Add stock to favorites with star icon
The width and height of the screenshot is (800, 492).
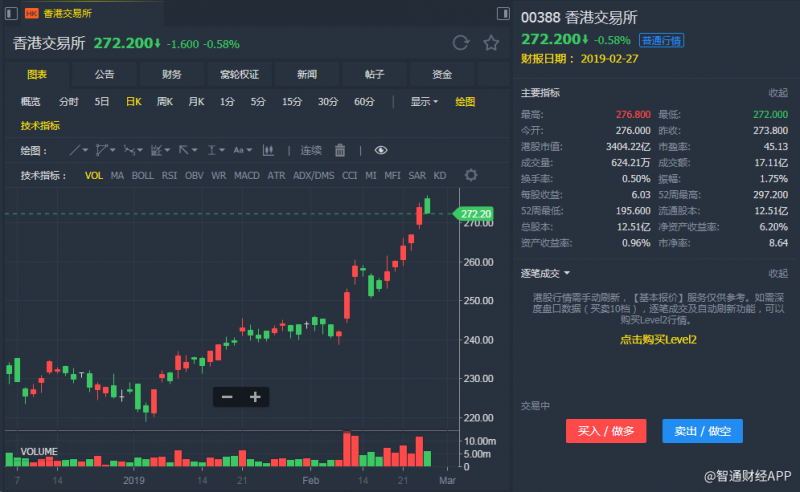491,43
